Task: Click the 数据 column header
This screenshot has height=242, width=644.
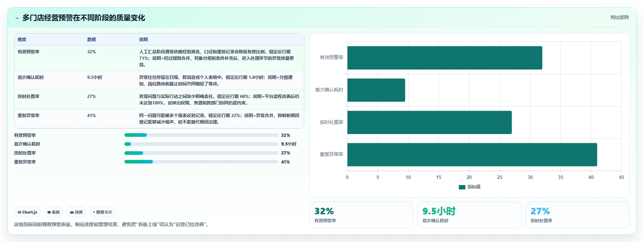Action: tap(92, 40)
